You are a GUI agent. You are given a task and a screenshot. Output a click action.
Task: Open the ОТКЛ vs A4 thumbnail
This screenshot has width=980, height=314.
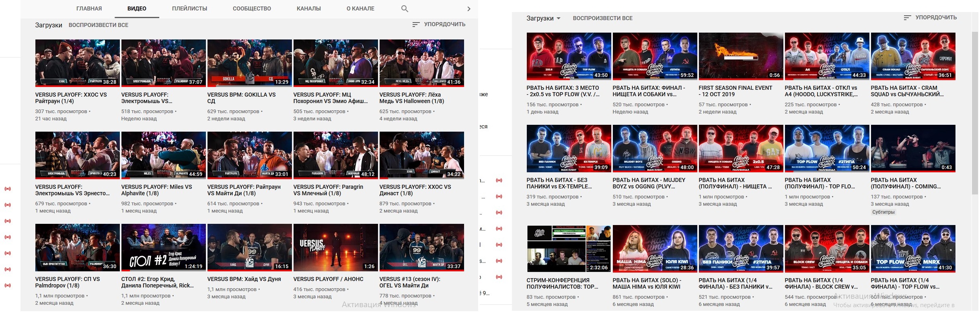(x=827, y=56)
